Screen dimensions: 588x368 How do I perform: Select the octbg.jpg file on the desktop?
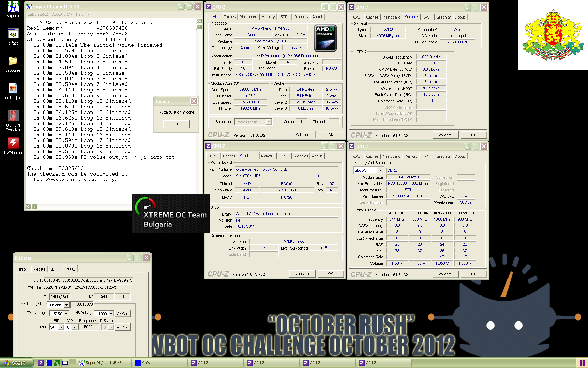[13, 91]
